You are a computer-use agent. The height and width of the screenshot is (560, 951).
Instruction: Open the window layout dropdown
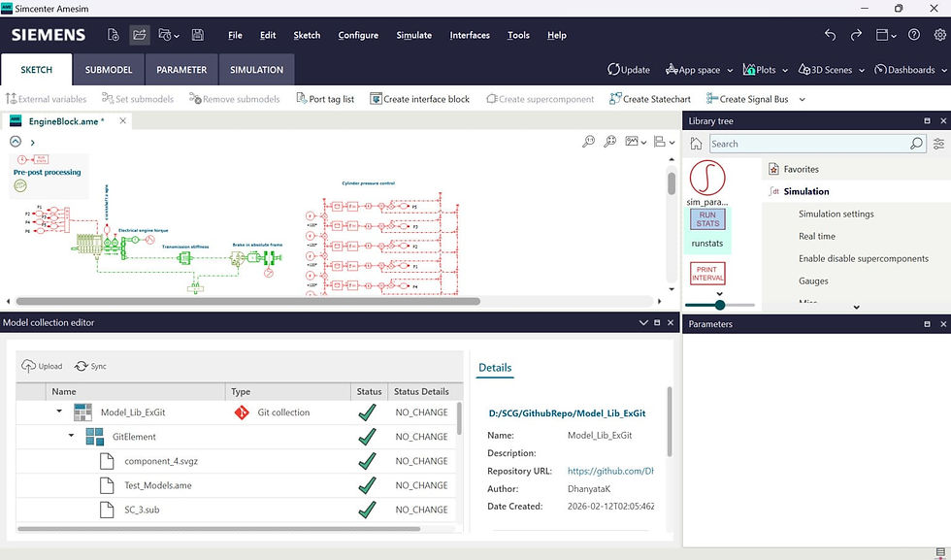[886, 35]
